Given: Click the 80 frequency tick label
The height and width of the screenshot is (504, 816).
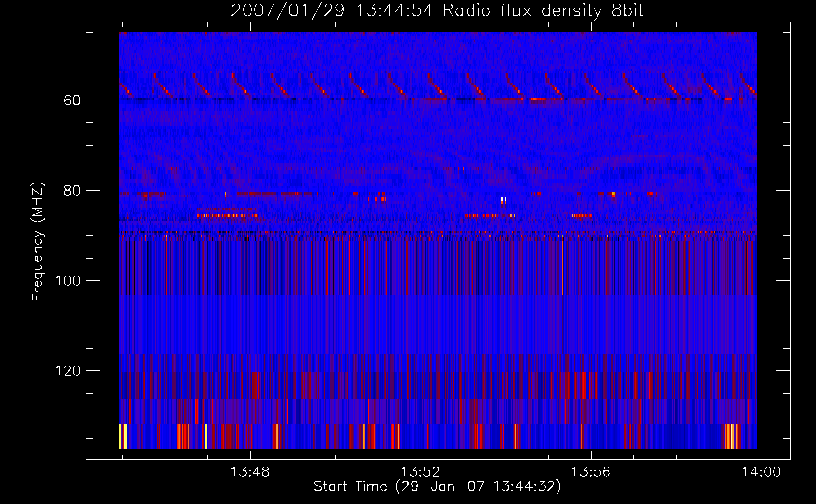Looking at the screenshot, I should tap(72, 191).
